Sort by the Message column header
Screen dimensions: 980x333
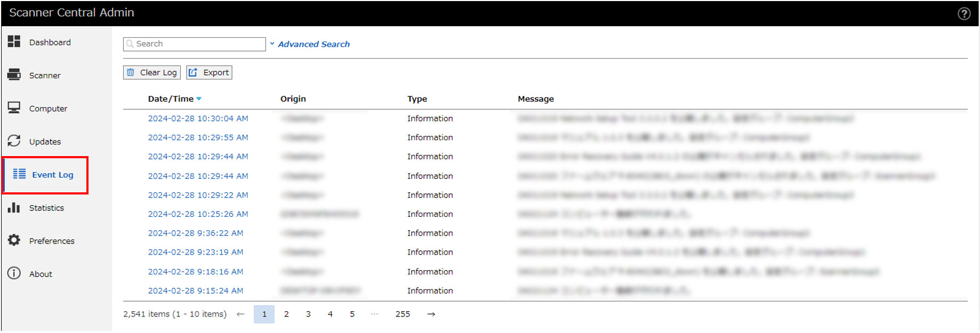(x=536, y=99)
